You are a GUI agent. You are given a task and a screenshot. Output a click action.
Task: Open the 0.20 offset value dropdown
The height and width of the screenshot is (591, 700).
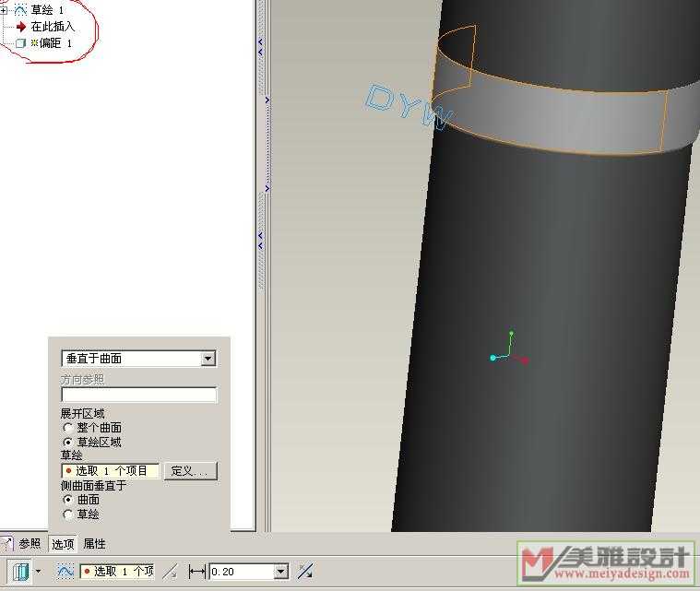click(281, 572)
